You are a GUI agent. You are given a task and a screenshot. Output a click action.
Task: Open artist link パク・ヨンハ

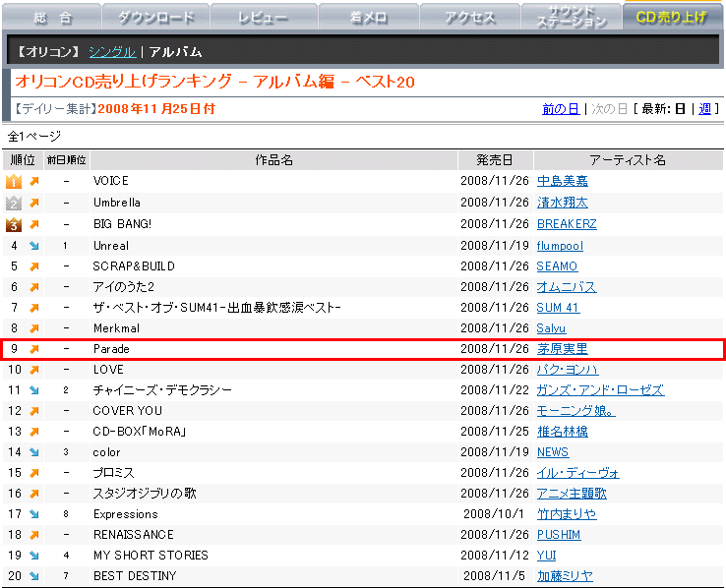click(568, 370)
